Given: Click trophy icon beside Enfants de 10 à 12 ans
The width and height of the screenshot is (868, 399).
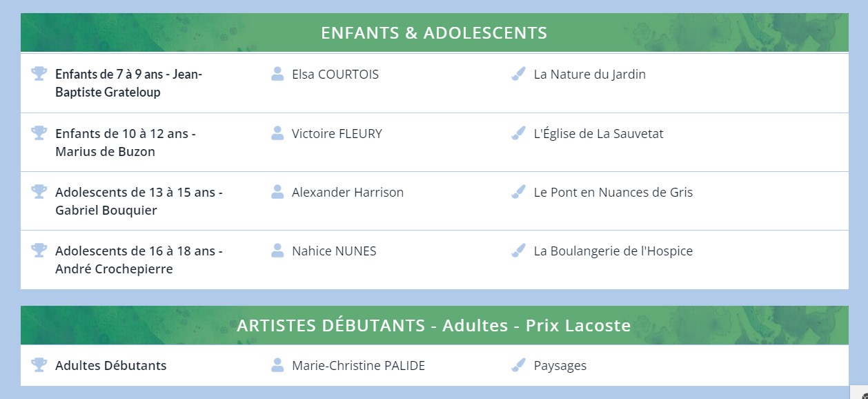Looking at the screenshot, I should [39, 133].
